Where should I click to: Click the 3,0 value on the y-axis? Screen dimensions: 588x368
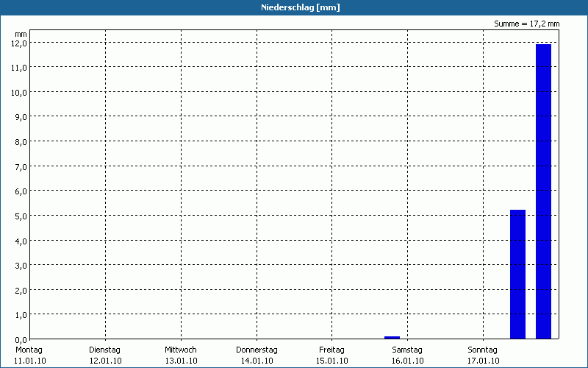click(21, 266)
